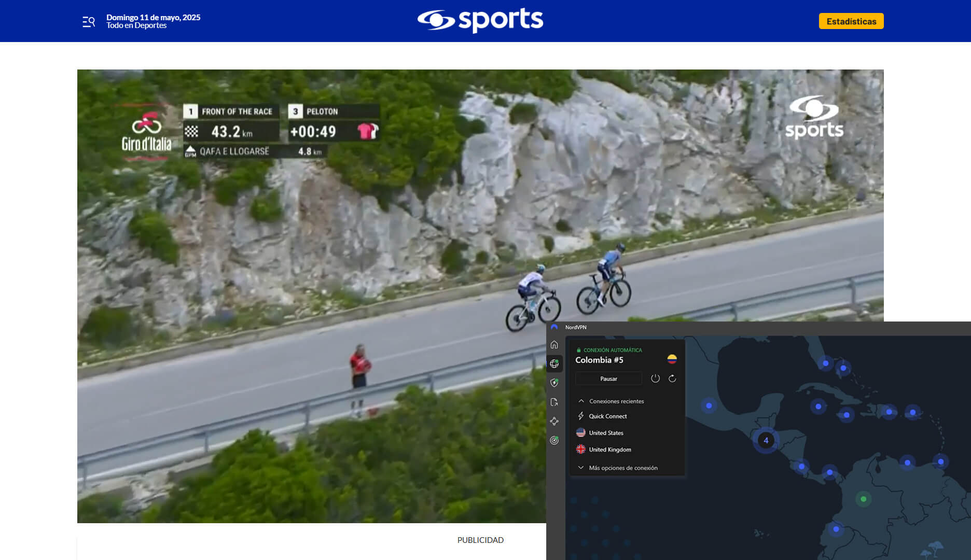Disconnect using the power icon
The image size is (971, 560).
pos(655,379)
